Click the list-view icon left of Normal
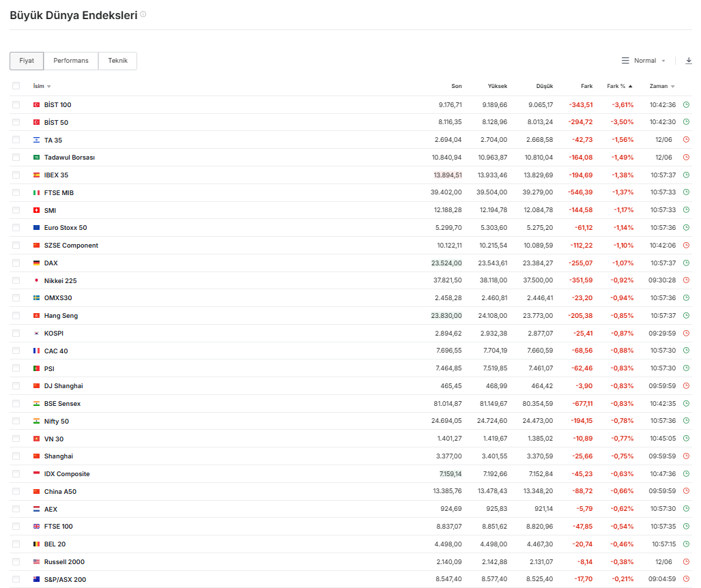 click(625, 60)
